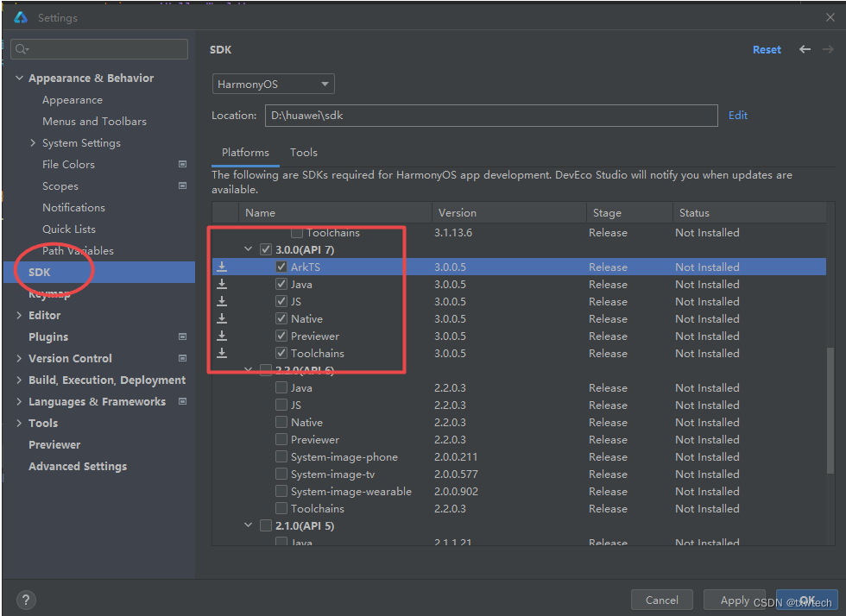Open the Advanced Settings page
This screenshot has width=846, height=616.
[78, 466]
